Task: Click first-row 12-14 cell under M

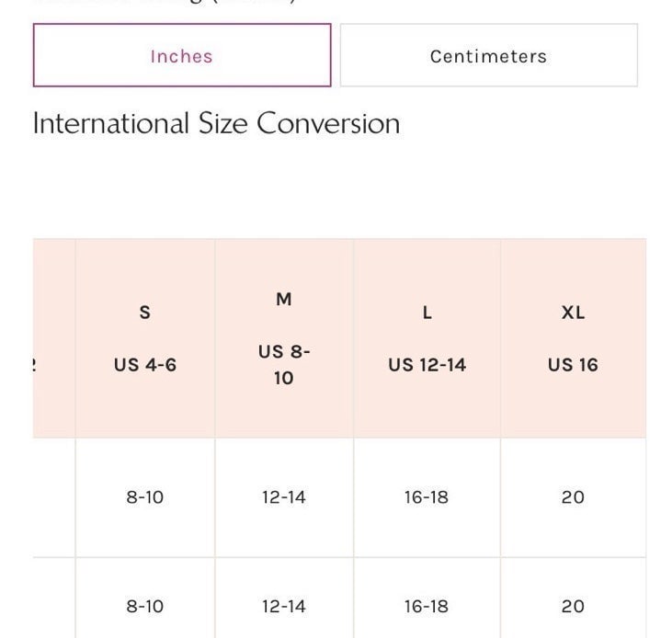Action: click(x=284, y=497)
